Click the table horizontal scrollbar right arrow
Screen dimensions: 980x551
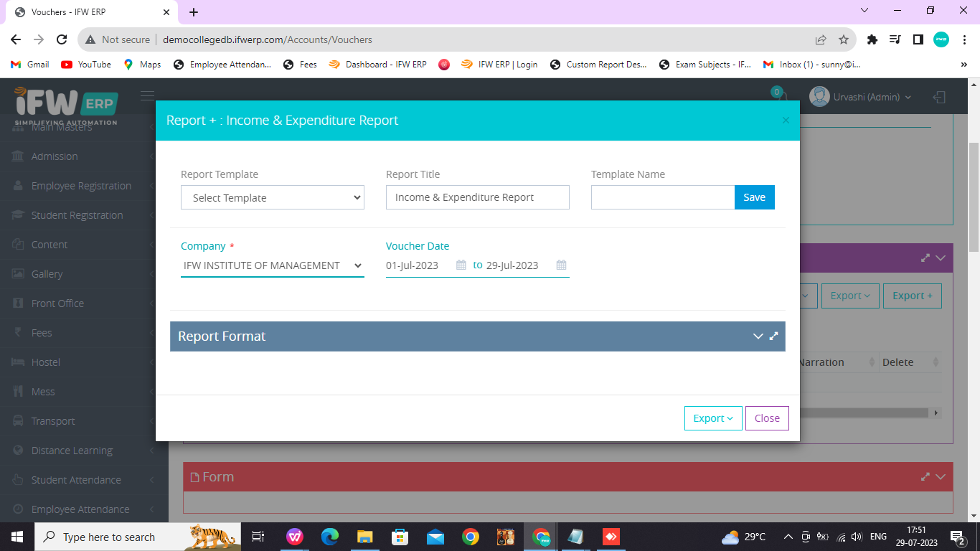tap(936, 413)
